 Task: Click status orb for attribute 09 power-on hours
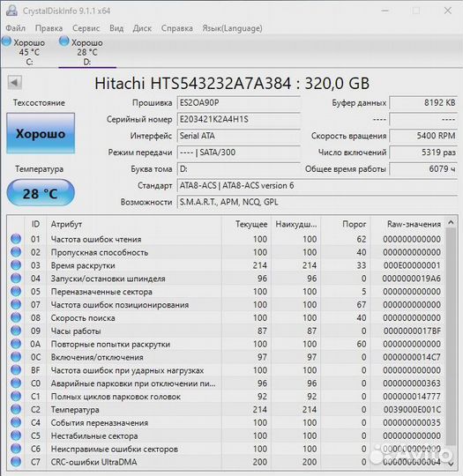click(16, 331)
